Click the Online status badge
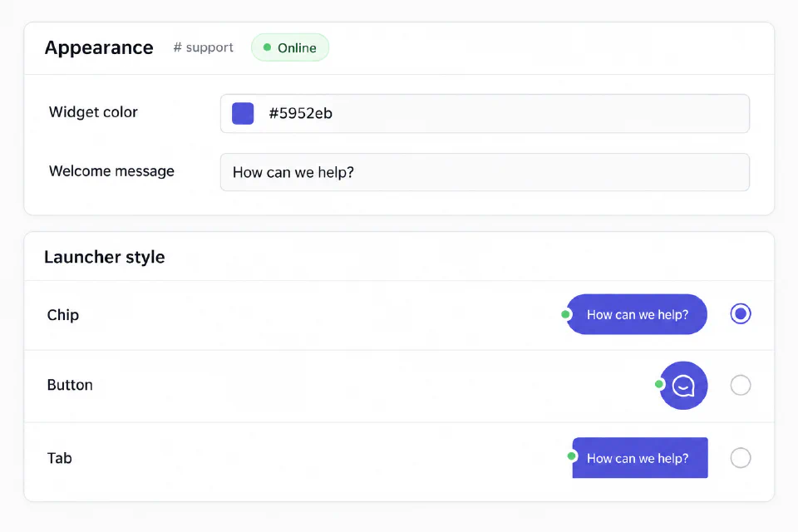Screen dimensions: 798x532 click(x=290, y=47)
